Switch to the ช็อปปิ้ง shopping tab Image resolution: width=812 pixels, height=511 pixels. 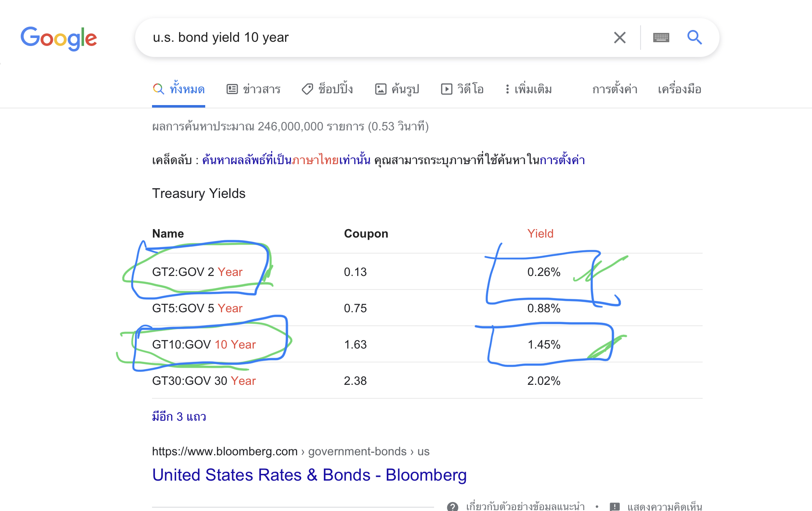(327, 89)
